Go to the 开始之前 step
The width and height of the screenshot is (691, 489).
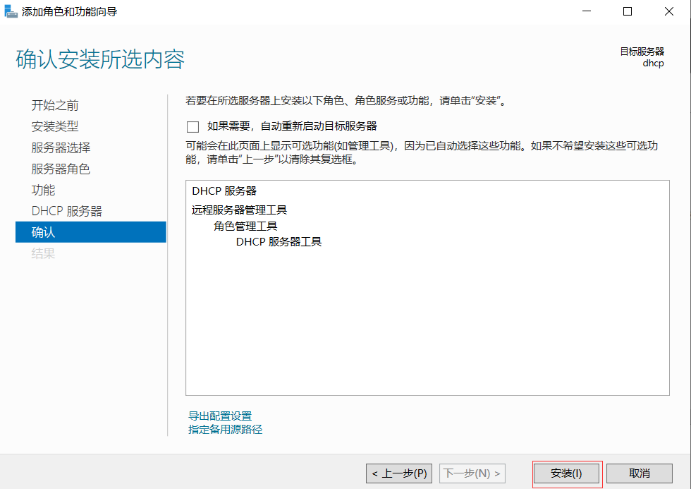[55, 105]
